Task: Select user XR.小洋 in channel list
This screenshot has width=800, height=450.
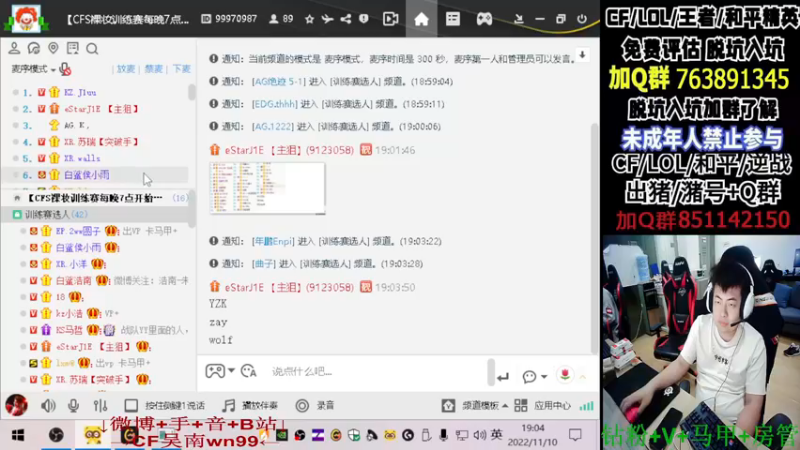Action: [71, 264]
